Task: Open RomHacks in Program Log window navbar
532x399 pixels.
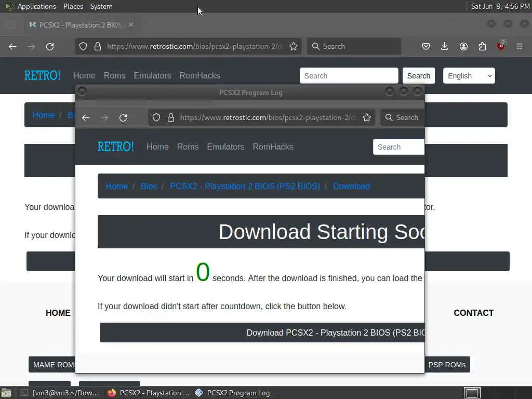Action: click(x=273, y=147)
